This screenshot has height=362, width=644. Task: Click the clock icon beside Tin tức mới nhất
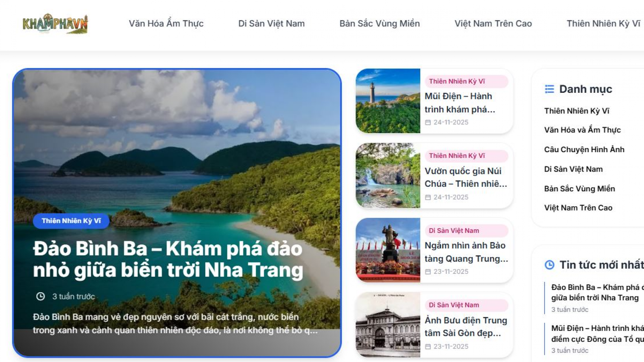(549, 265)
